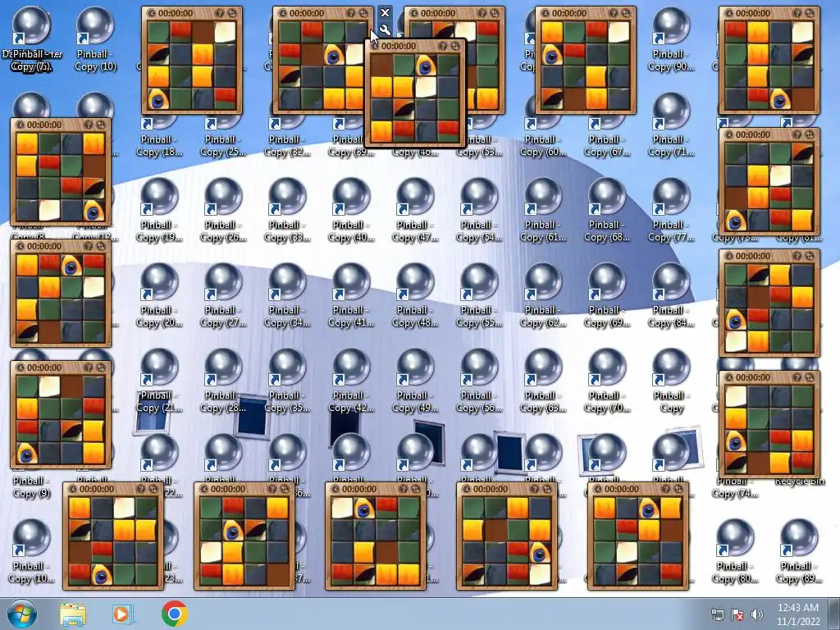Click the Show desktop button
Viewport: 840px width, 630px height.
click(x=834, y=614)
